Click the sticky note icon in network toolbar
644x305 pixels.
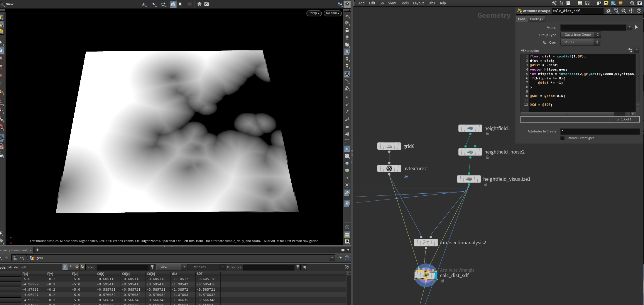click(x=606, y=3)
